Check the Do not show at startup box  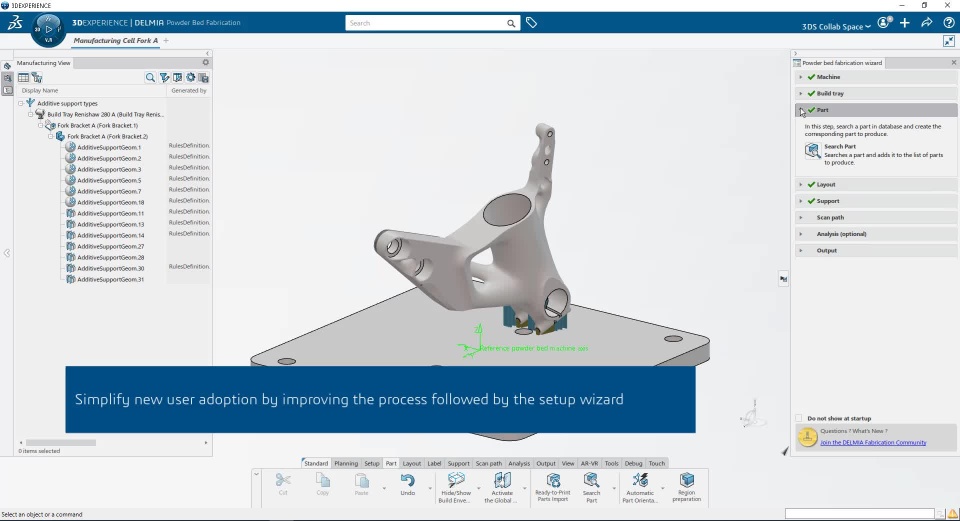point(799,418)
